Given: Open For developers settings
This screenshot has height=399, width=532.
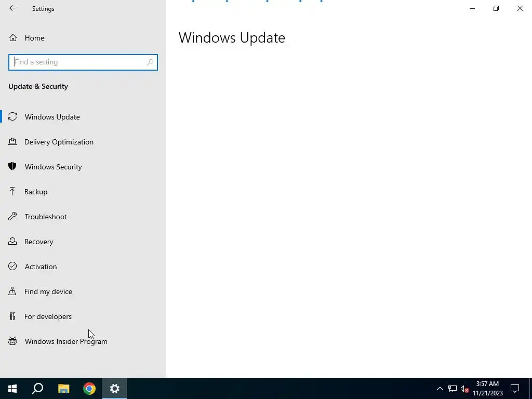Looking at the screenshot, I should 83,316.
